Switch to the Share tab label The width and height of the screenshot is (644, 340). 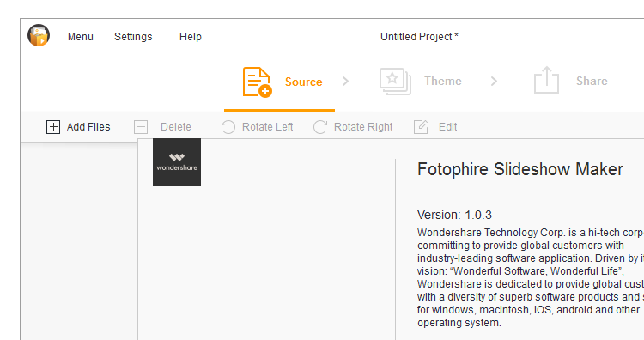tap(592, 81)
